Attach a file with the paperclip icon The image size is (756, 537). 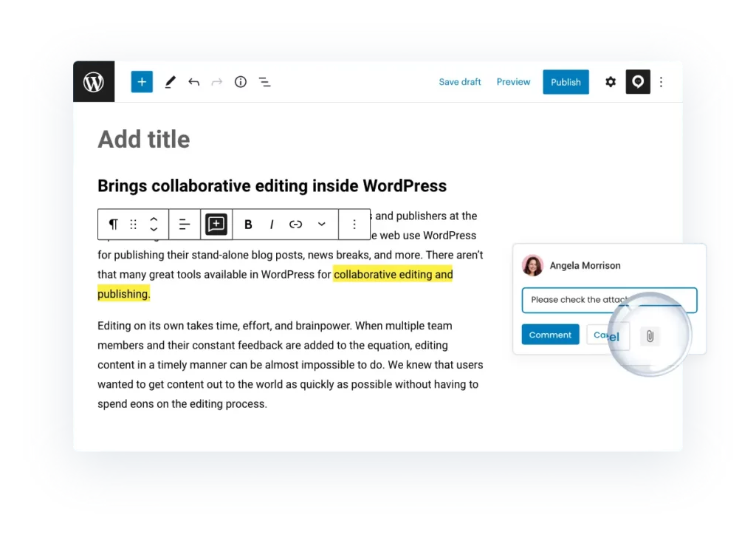[650, 336]
